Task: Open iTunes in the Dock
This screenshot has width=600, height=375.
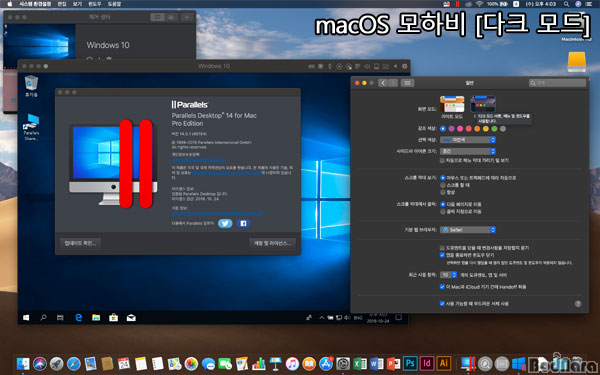Action: pyautogui.click(x=292, y=364)
